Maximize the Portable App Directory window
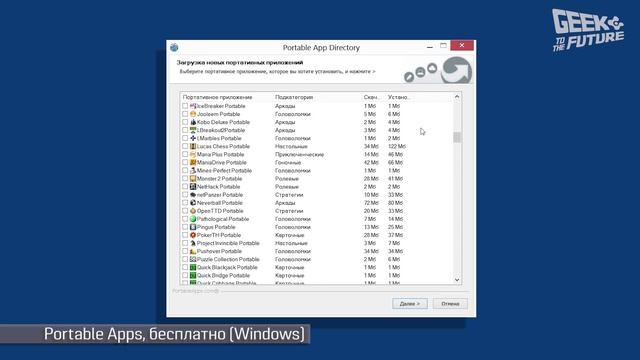640x360 pixels. coord(443,46)
